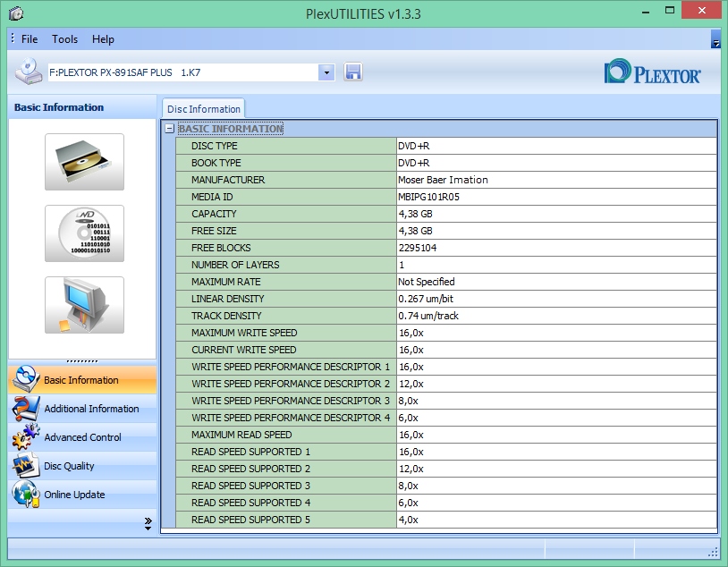Click the MANUFACTURER row label

[228, 180]
